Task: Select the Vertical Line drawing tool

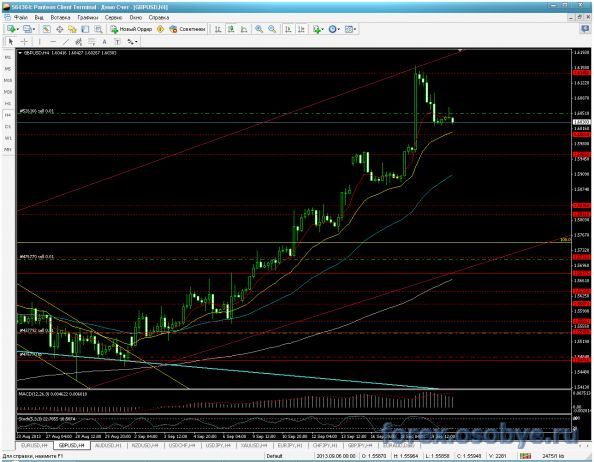Action: tap(39, 42)
